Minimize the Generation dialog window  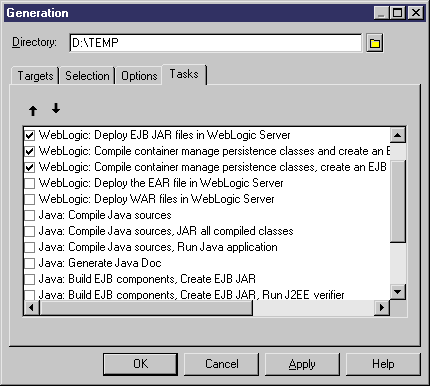(x=381, y=13)
